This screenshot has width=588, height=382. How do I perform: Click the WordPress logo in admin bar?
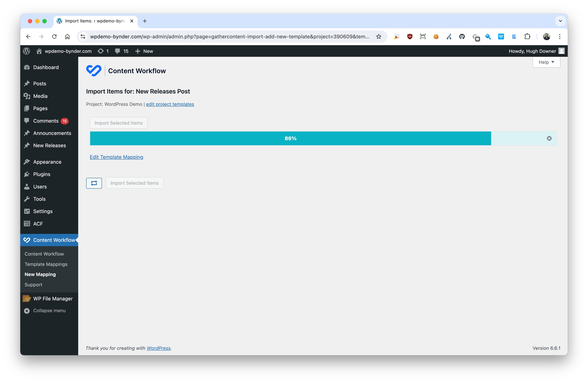(26, 51)
